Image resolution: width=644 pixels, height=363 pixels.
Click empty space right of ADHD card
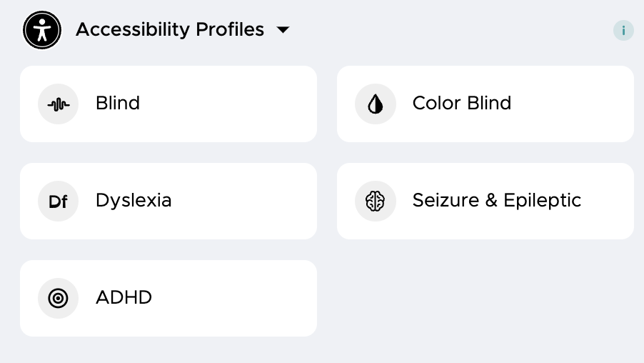485,299
